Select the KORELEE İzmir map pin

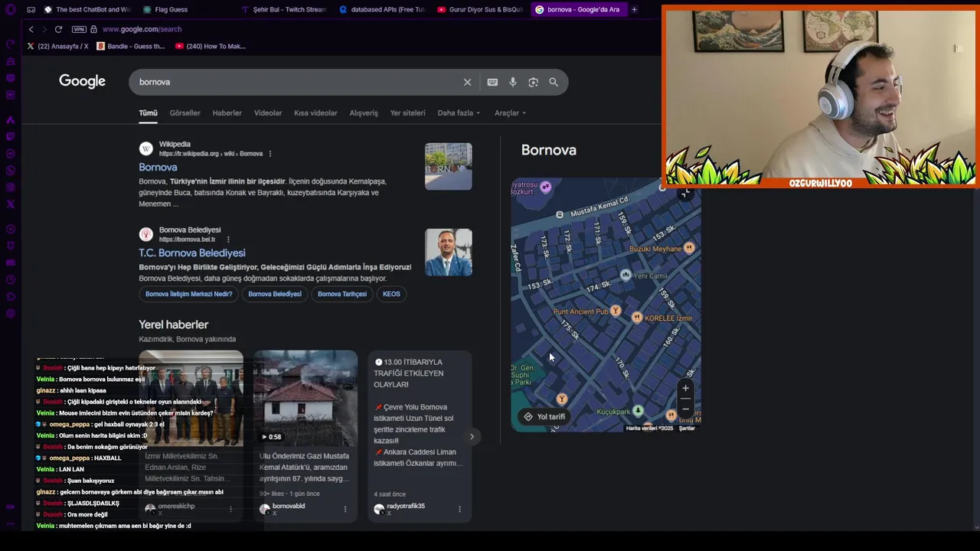tap(636, 318)
